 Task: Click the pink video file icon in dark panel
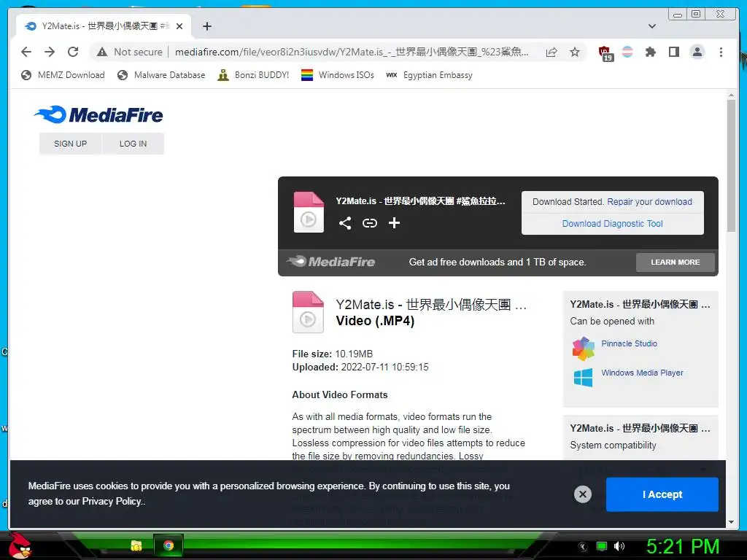point(309,212)
